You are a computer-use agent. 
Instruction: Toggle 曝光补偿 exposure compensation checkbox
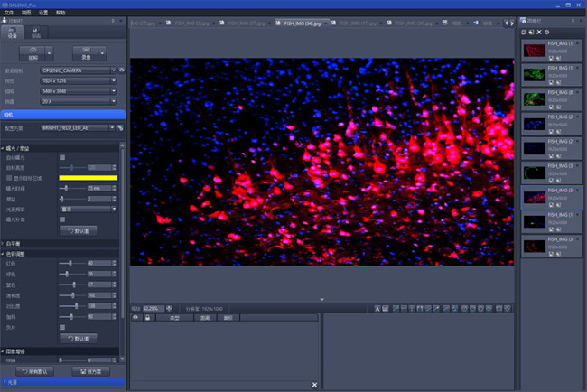[x=62, y=219]
